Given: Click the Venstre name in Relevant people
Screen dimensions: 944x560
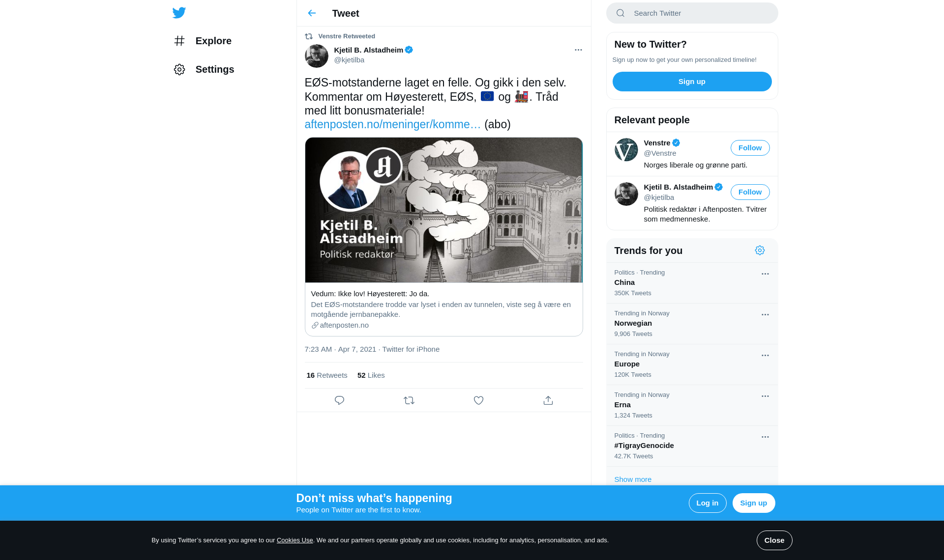Looking at the screenshot, I should tap(657, 143).
